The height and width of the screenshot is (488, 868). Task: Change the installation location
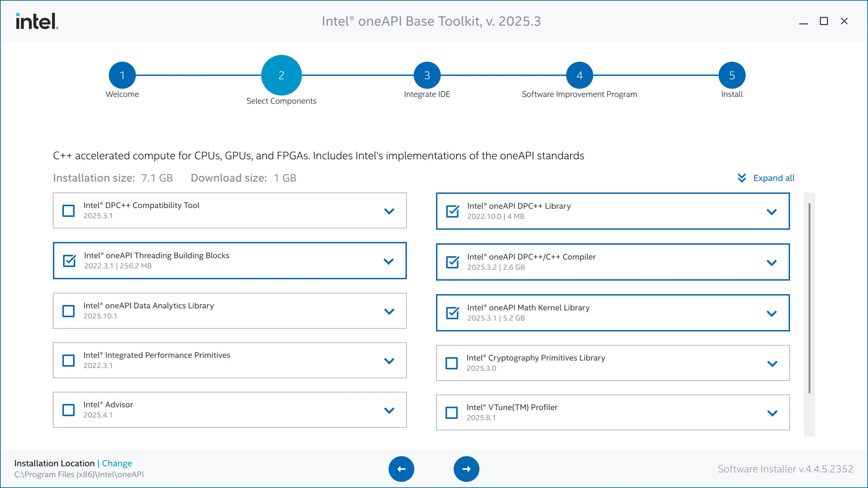[117, 463]
